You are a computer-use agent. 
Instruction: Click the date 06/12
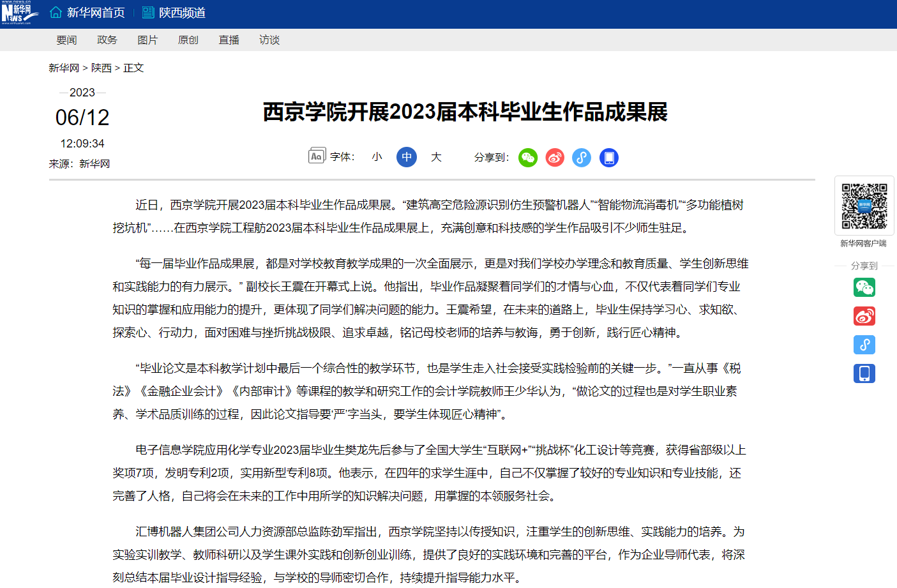pyautogui.click(x=82, y=117)
